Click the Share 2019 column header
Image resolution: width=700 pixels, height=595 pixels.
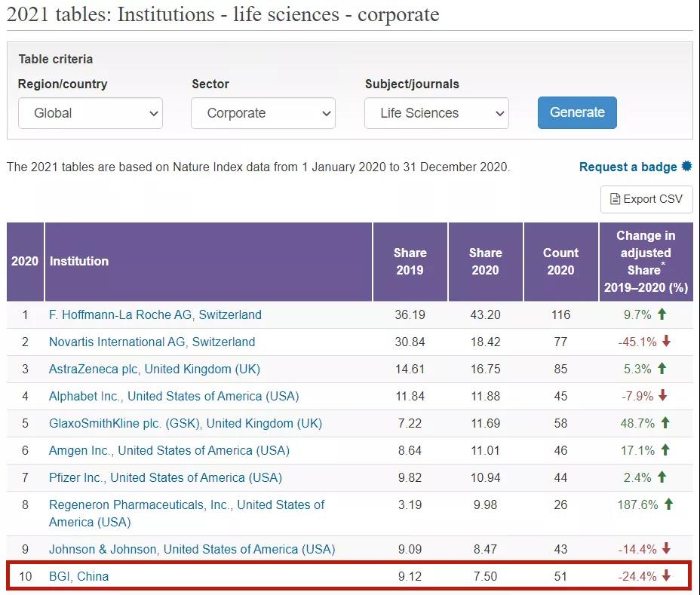tap(410, 262)
